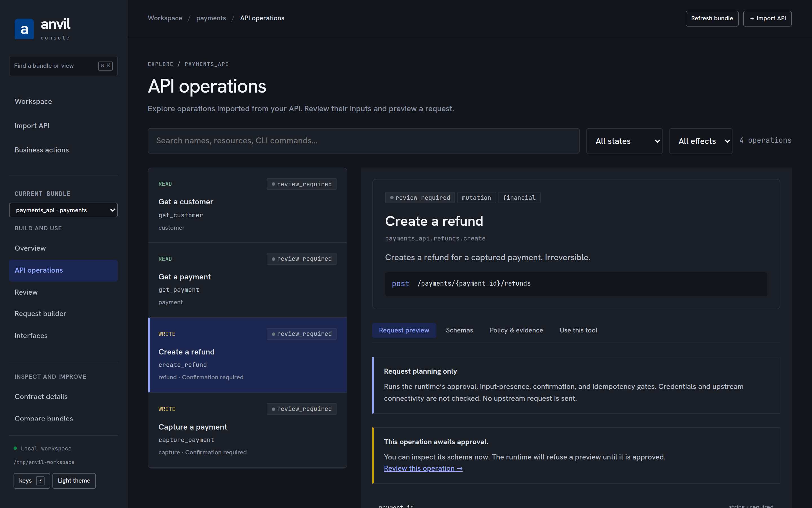Click the Local workspace status indicator
The width and height of the screenshot is (812, 508).
point(43,448)
